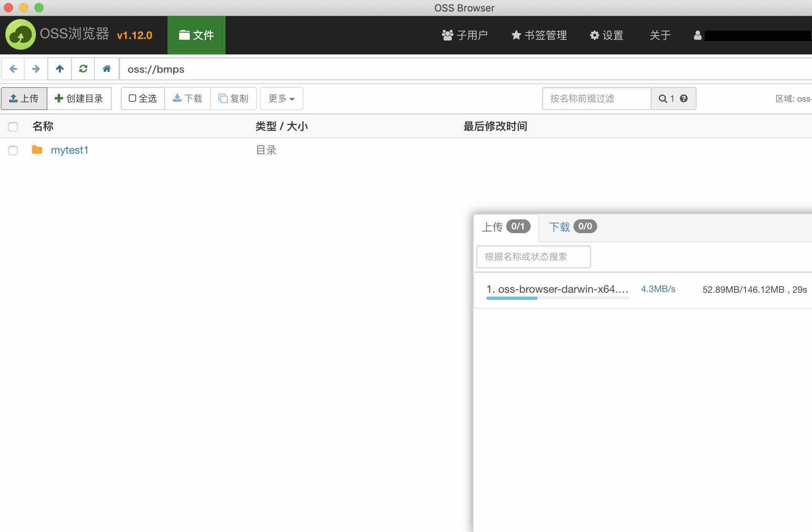Click the oss-browser-darwin upload progress bar

[x=558, y=298]
